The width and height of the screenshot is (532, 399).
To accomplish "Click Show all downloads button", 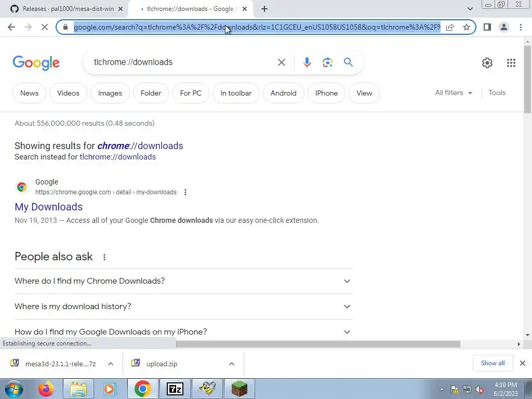I will 493,363.
